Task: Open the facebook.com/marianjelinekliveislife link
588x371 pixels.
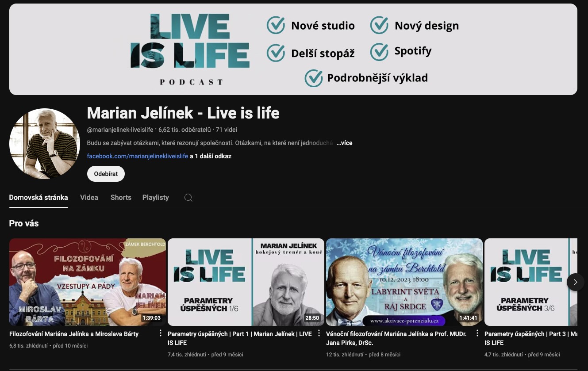Action: point(138,156)
